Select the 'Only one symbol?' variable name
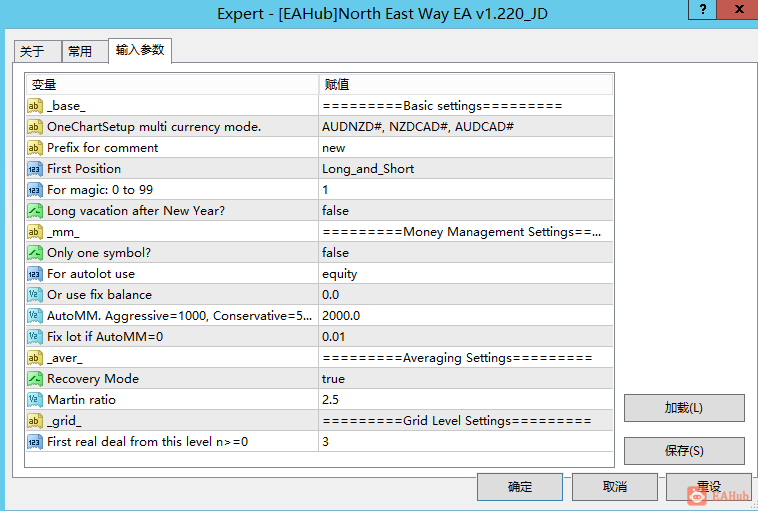 [99, 253]
